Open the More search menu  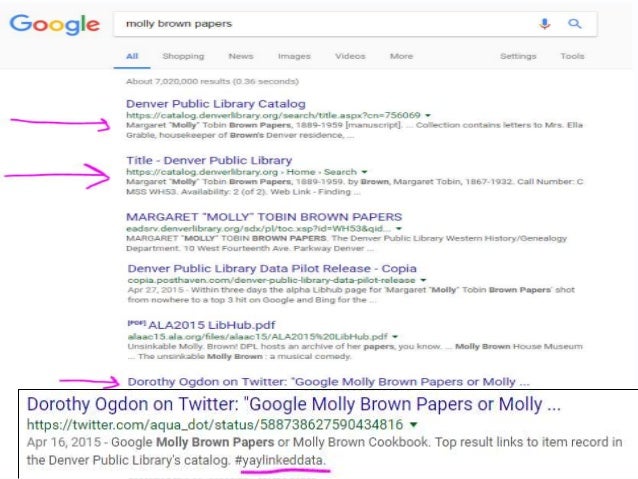click(x=401, y=56)
